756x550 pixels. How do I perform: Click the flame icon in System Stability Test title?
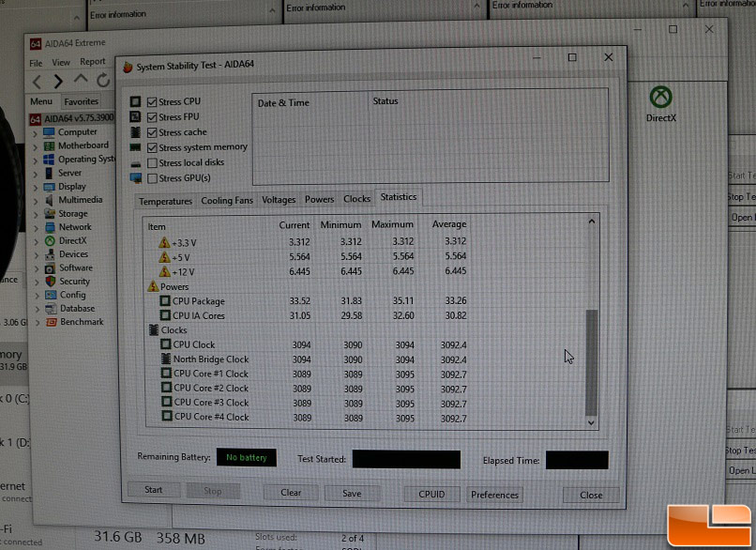pyautogui.click(x=128, y=67)
